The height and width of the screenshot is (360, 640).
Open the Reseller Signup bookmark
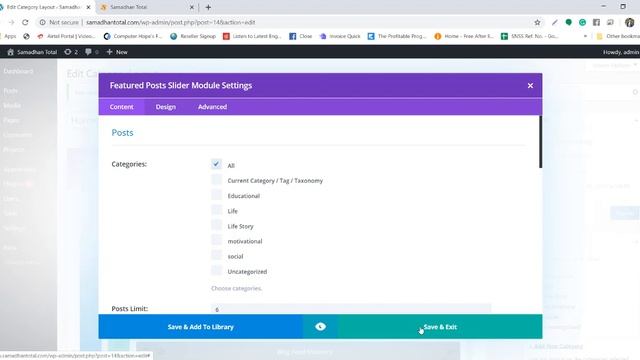193,36
